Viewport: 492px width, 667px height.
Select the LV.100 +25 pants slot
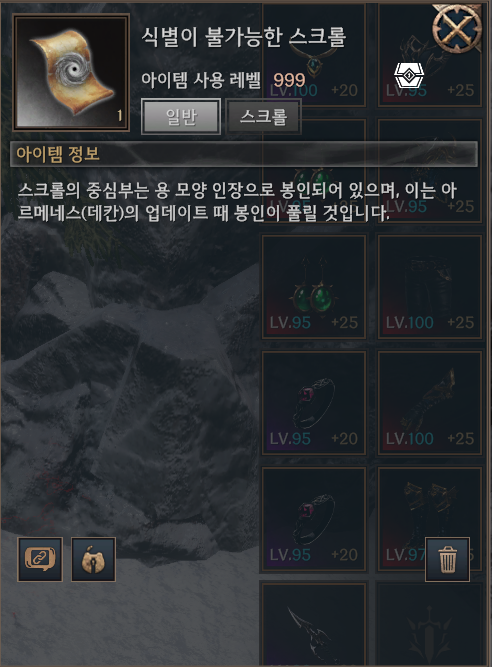430,287
